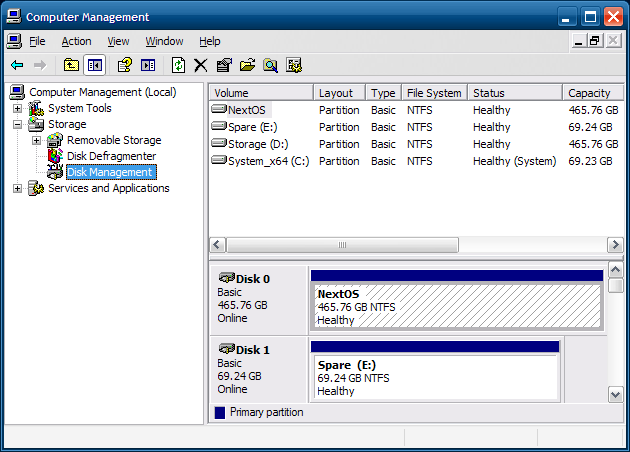Click the Spare (E:) volume drive icon

coord(219,126)
